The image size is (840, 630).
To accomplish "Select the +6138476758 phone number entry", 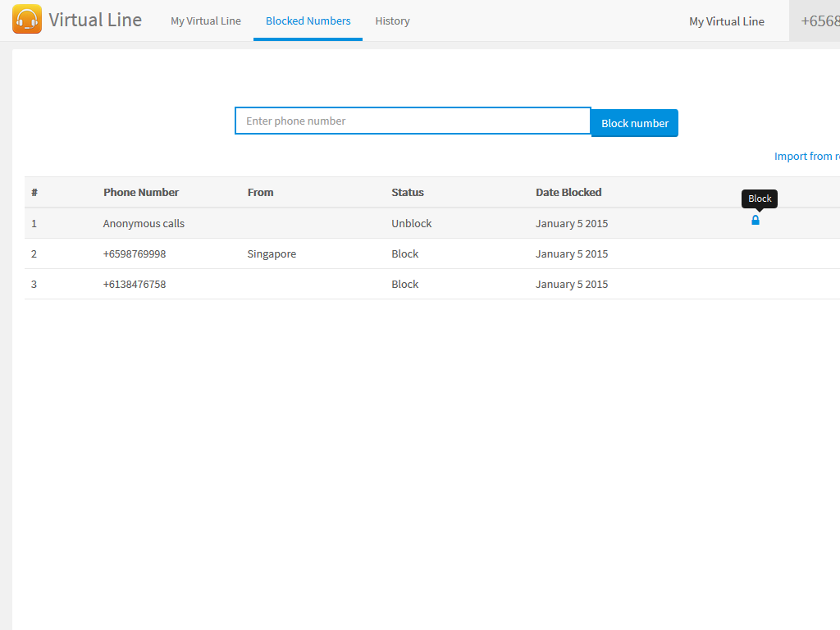I will pyautogui.click(x=135, y=284).
